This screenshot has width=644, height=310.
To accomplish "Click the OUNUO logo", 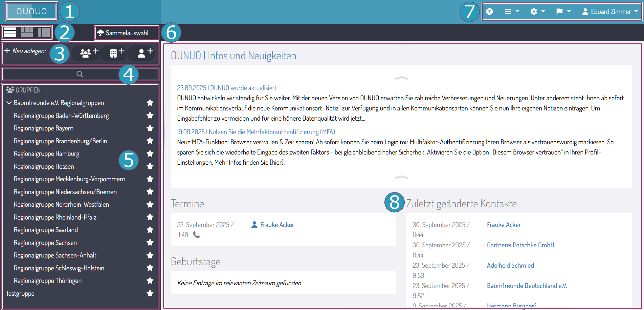I will 31,11.
